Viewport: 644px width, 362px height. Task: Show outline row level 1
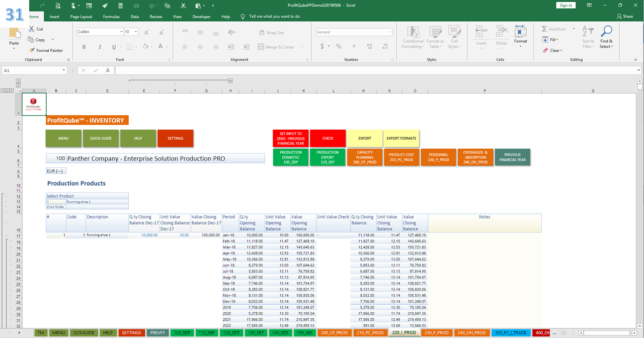click(x=4, y=90)
